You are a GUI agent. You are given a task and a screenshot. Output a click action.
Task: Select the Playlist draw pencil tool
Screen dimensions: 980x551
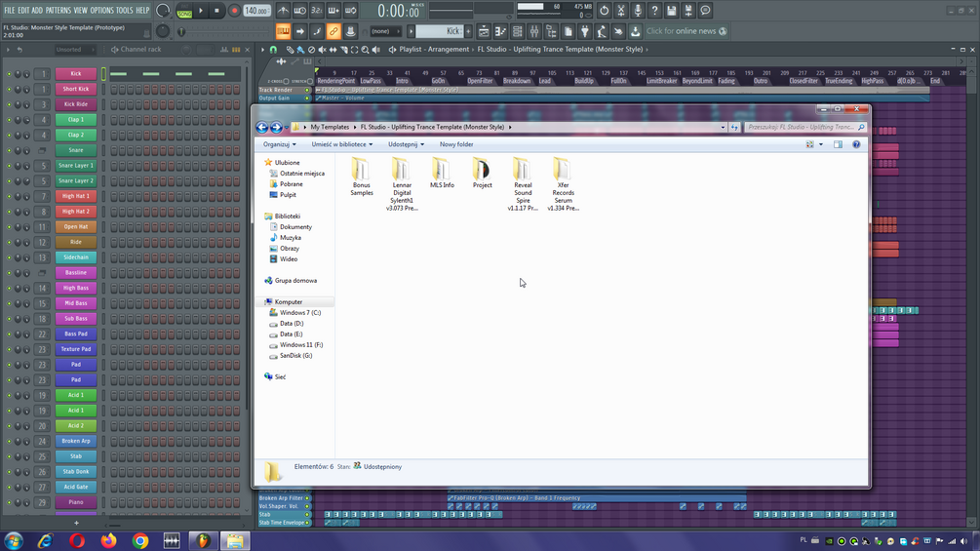click(290, 50)
